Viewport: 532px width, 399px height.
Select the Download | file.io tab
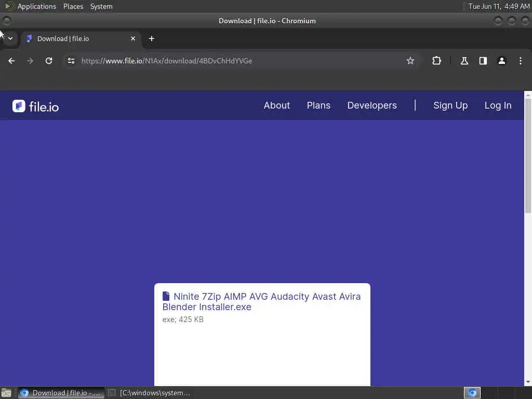(x=82, y=38)
